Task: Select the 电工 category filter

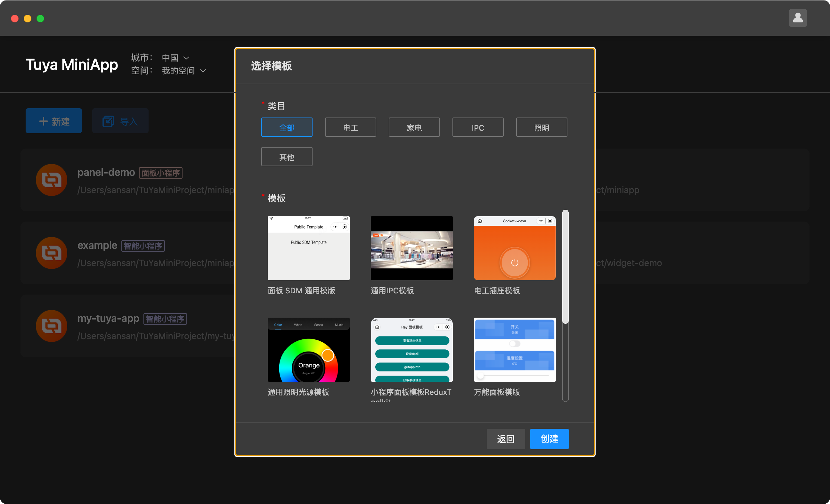Action: (x=350, y=127)
